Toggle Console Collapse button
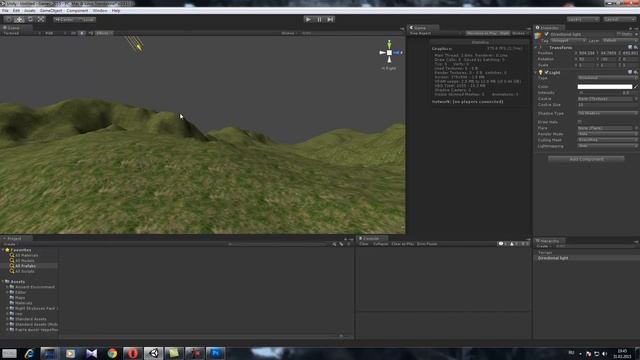This screenshot has width=640, height=360. pos(380,244)
